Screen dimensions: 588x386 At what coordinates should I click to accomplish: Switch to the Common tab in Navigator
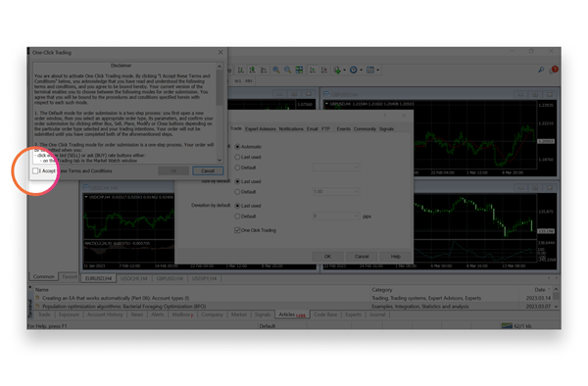coord(43,276)
